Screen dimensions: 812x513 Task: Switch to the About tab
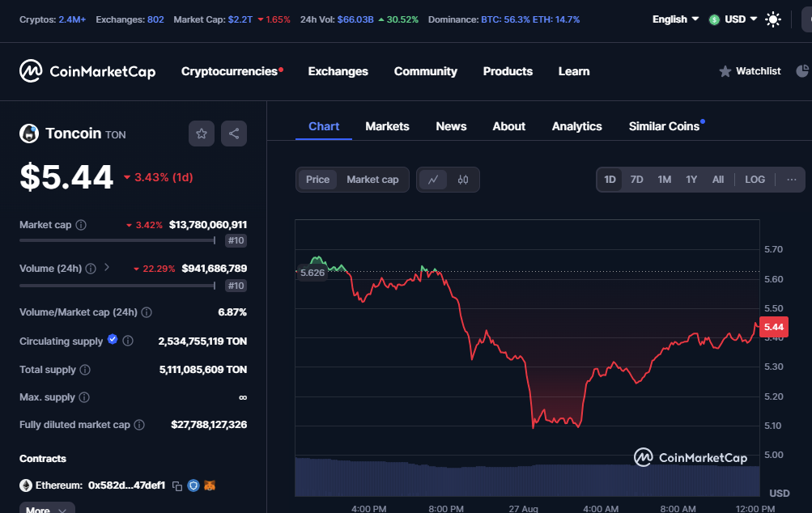pyautogui.click(x=509, y=126)
